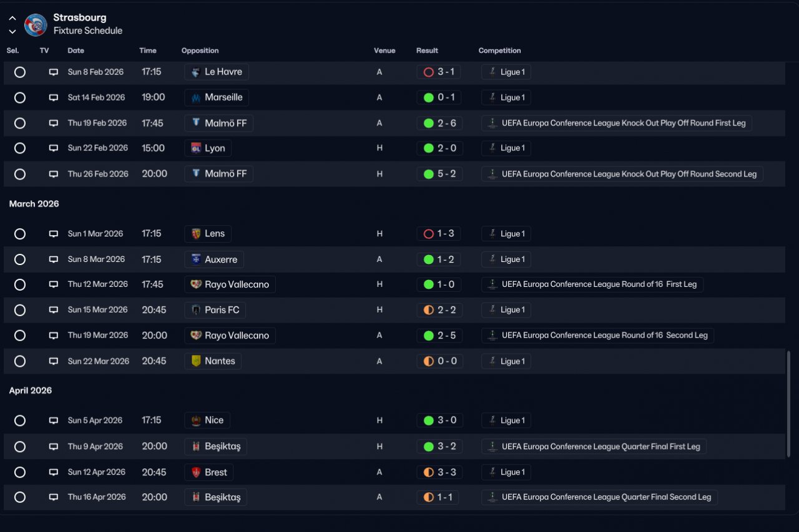799x532 pixels.
Task: Click the Rayo Vallecano badge on 12 Mar
Action: pyautogui.click(x=196, y=284)
